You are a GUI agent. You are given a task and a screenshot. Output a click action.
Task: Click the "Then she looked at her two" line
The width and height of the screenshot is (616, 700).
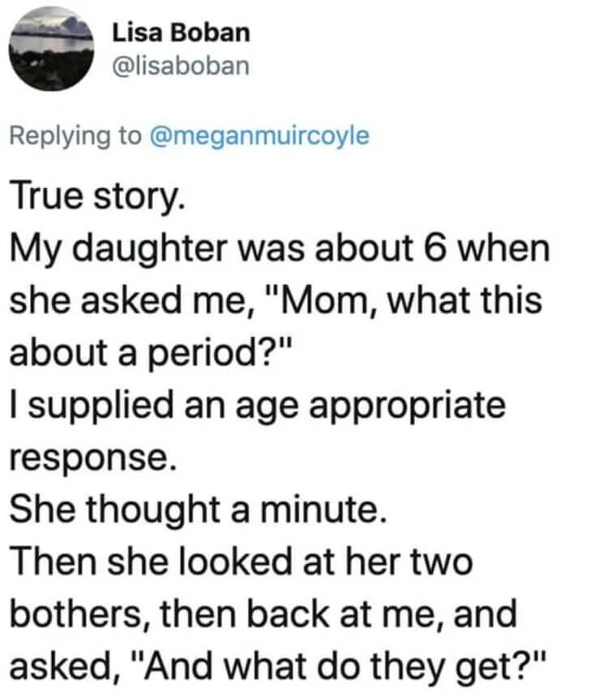tap(242, 561)
